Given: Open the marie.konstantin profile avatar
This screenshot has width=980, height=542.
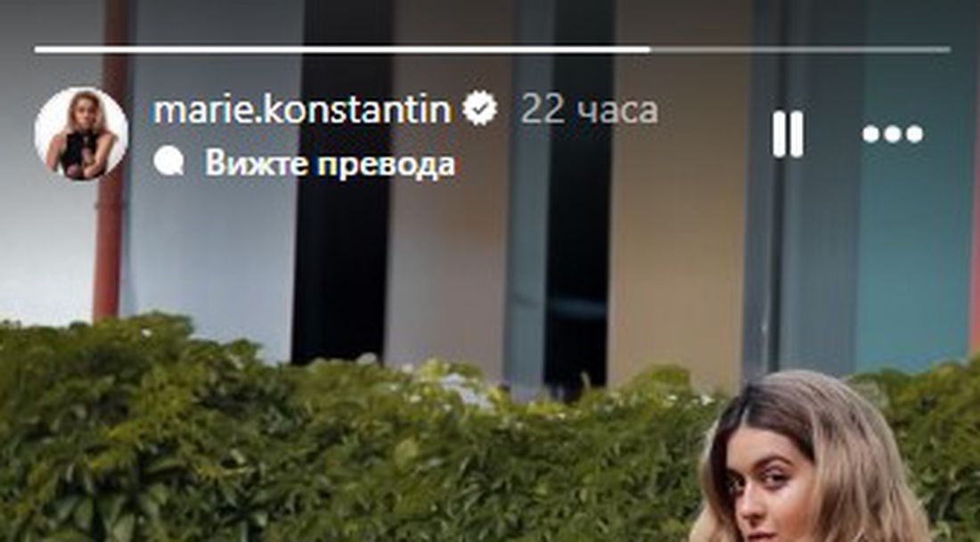Looking at the screenshot, I should (81, 134).
